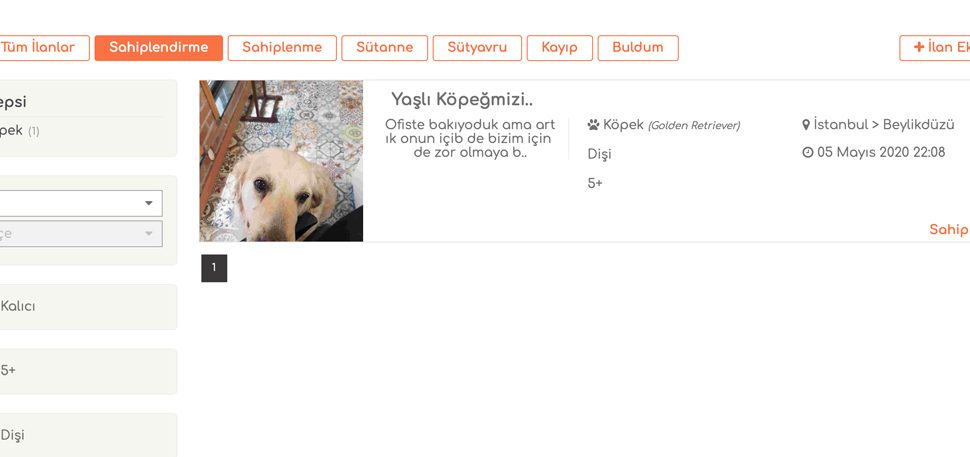Select the Köpek (1) category filter
970x457 pixels.
19,130
